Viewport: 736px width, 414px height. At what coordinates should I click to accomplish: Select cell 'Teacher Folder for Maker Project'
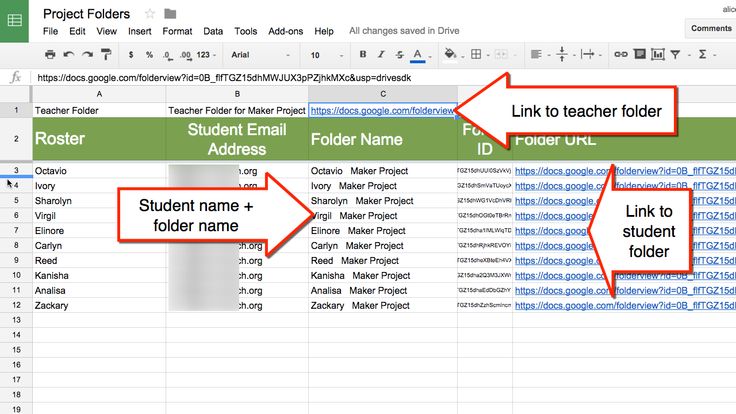pyautogui.click(x=237, y=111)
